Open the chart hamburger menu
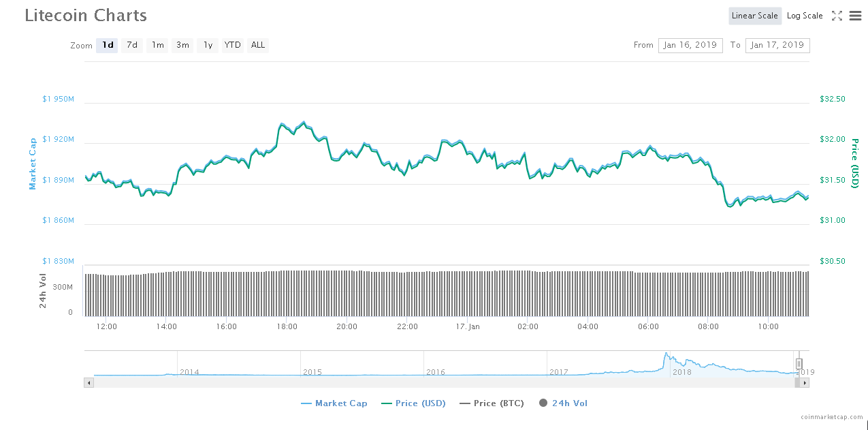Screen dimensions: 868x430 coord(855,16)
